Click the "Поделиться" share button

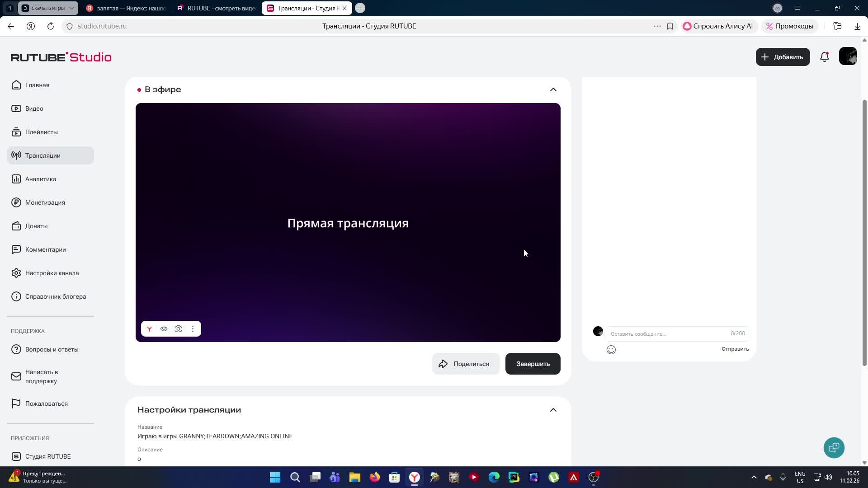pyautogui.click(x=465, y=364)
